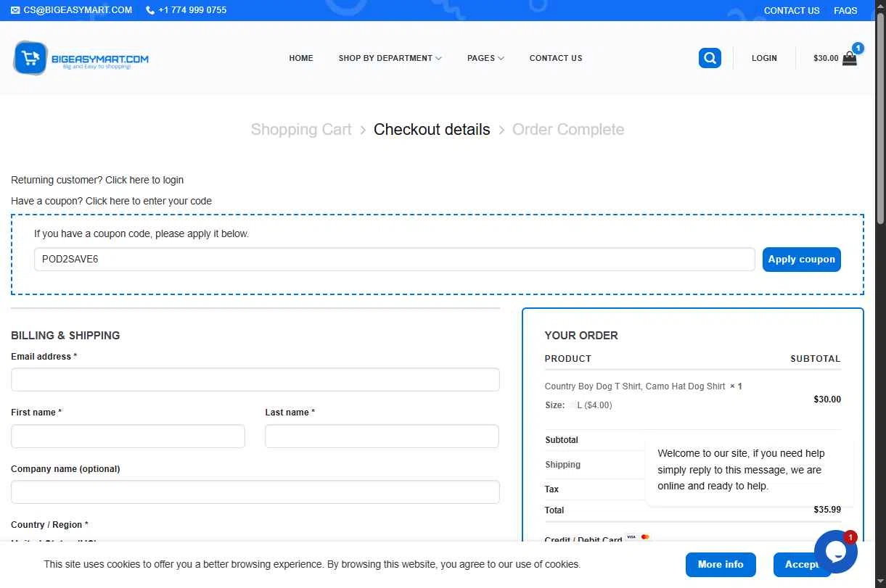Click the chat welcome message bubble
This screenshot has width=886, height=588.
749,470
